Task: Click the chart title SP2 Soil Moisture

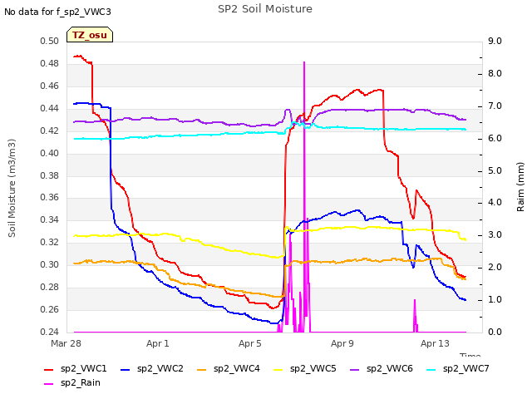Action: 265,9
